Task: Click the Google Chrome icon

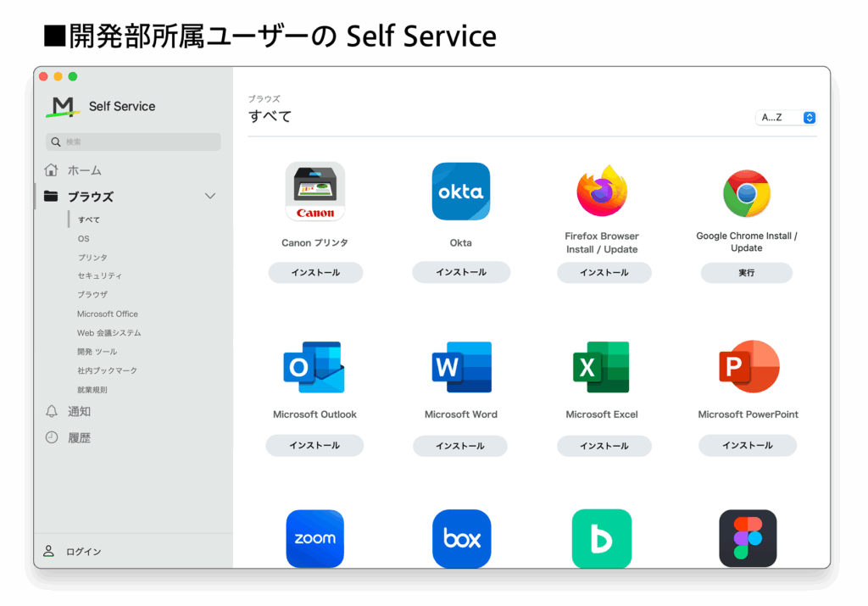Action: click(746, 193)
